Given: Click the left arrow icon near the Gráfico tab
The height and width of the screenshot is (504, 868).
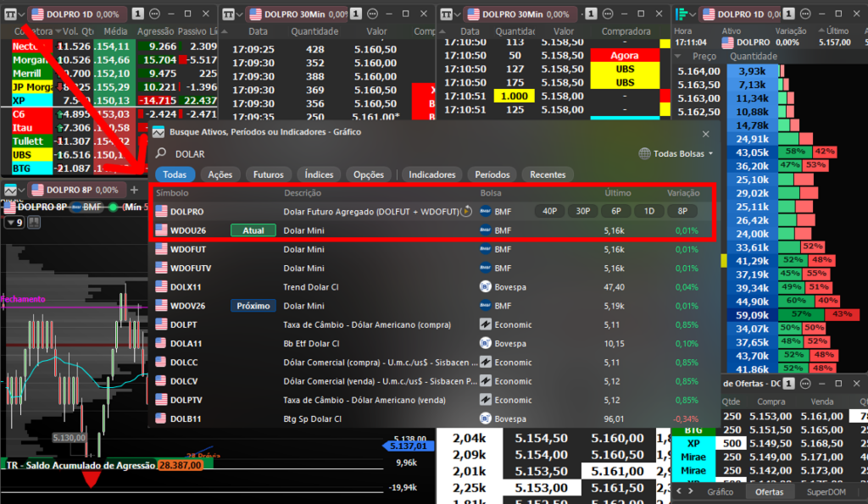Looking at the screenshot, I should coord(679,491).
